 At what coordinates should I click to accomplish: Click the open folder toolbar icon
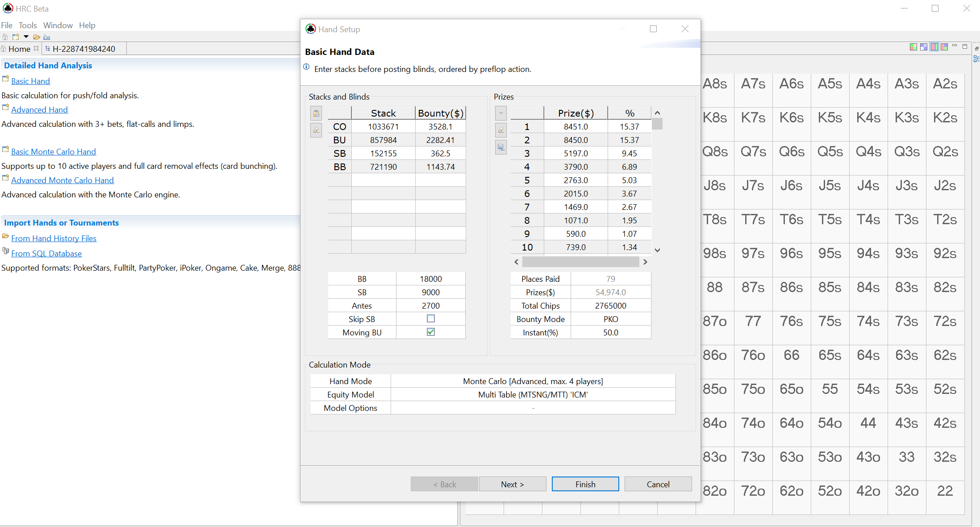coord(37,37)
